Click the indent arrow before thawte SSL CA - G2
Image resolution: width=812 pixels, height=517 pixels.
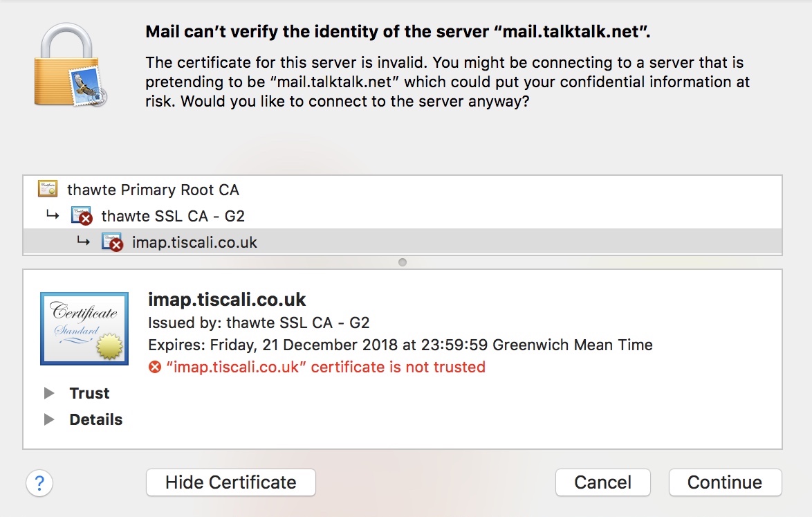[53, 215]
